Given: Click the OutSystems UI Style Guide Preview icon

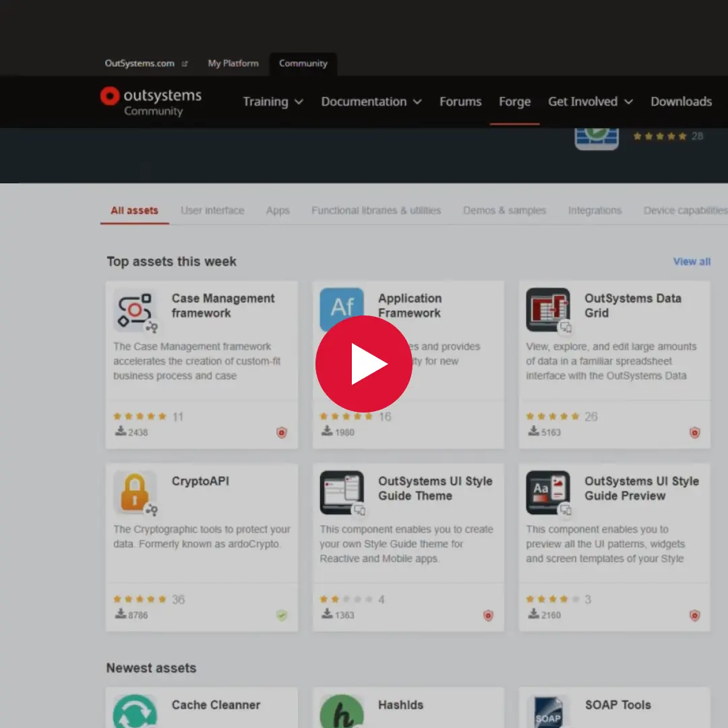Looking at the screenshot, I should 548,493.
